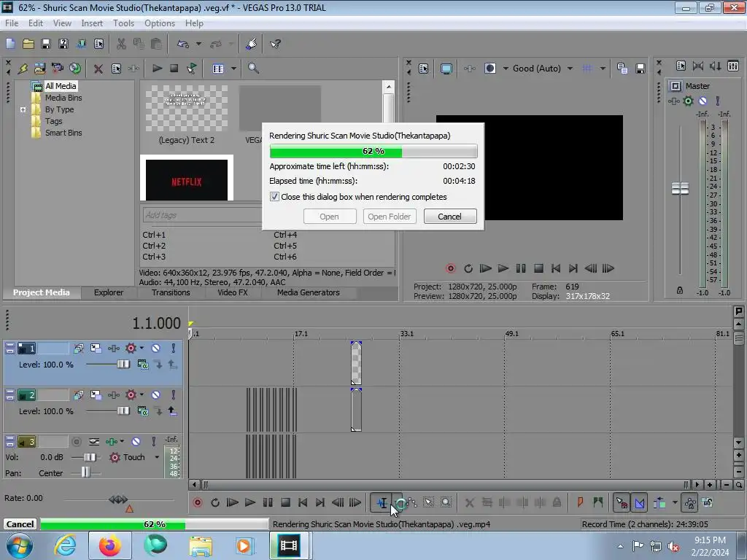Image resolution: width=747 pixels, height=560 pixels.
Task: Click track 1 Level slider
Action: [x=123, y=365]
